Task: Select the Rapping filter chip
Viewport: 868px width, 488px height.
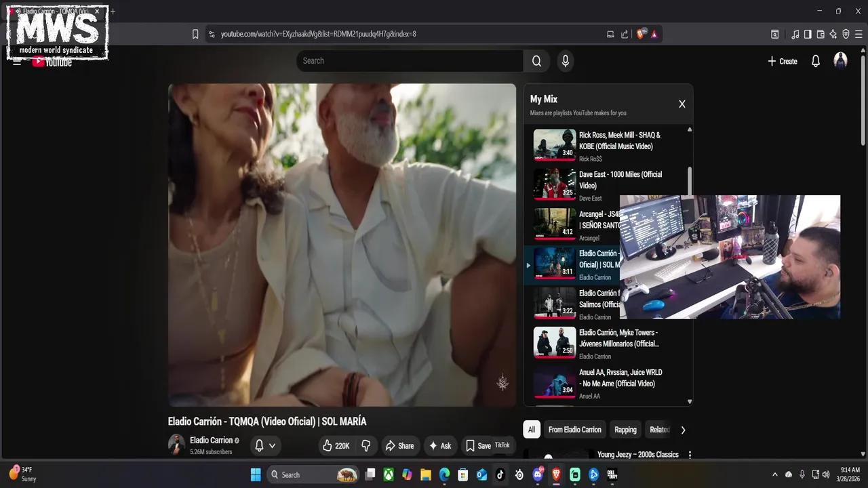Action: (625, 430)
